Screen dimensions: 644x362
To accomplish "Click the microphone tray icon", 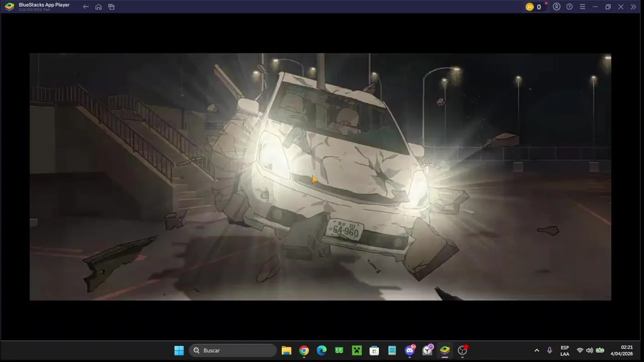I will [549, 350].
